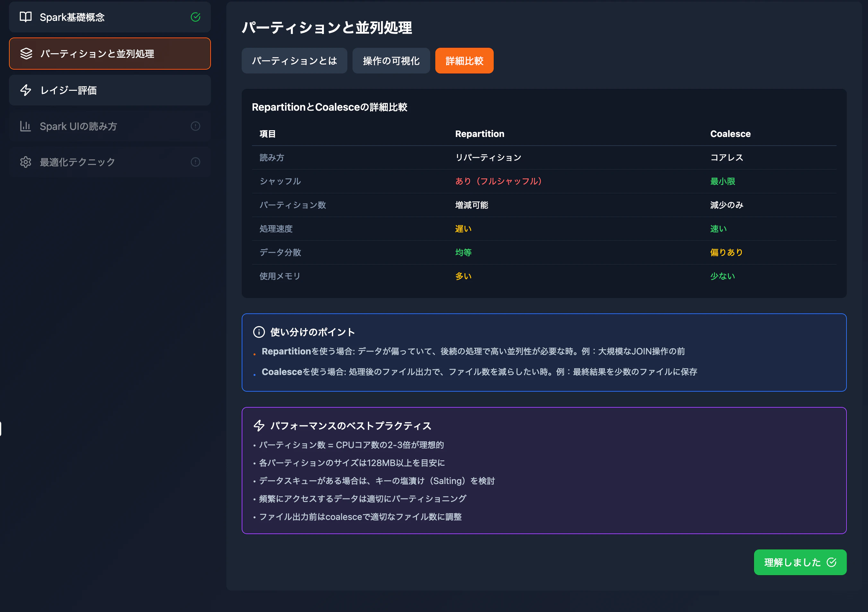Select the book icon beside Spark基礎概念
The width and height of the screenshot is (868, 612).
click(x=26, y=17)
